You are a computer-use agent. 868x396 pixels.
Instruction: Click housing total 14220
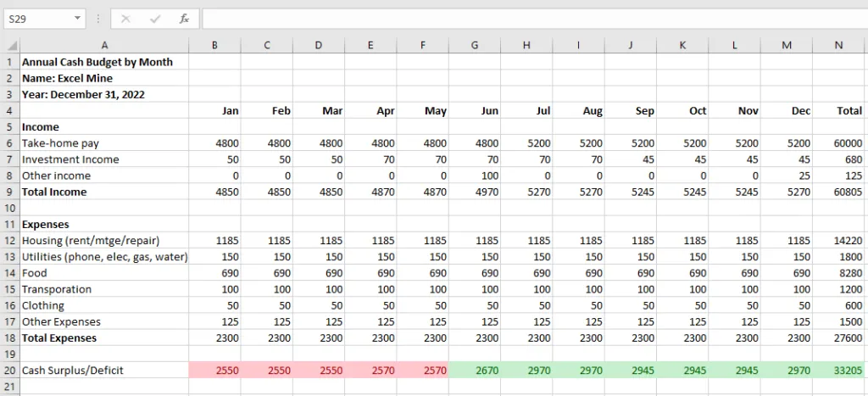838,241
